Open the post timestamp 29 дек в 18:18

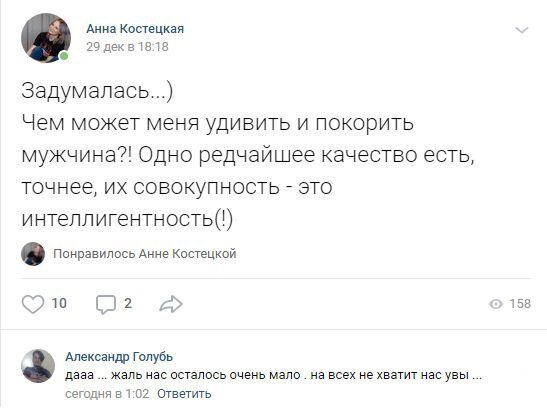127,47
